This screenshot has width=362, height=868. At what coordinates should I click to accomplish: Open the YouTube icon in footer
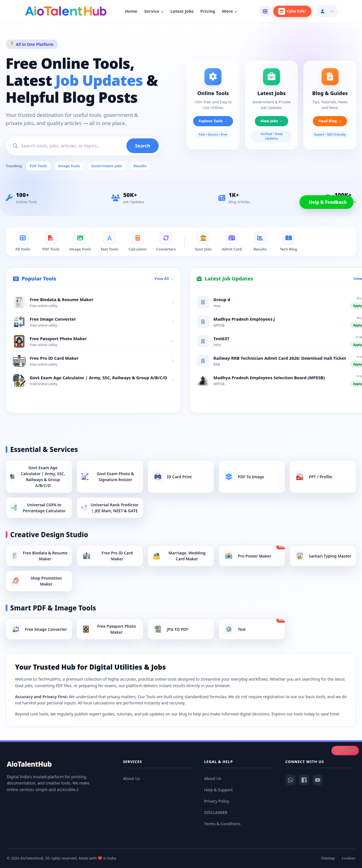317,780
